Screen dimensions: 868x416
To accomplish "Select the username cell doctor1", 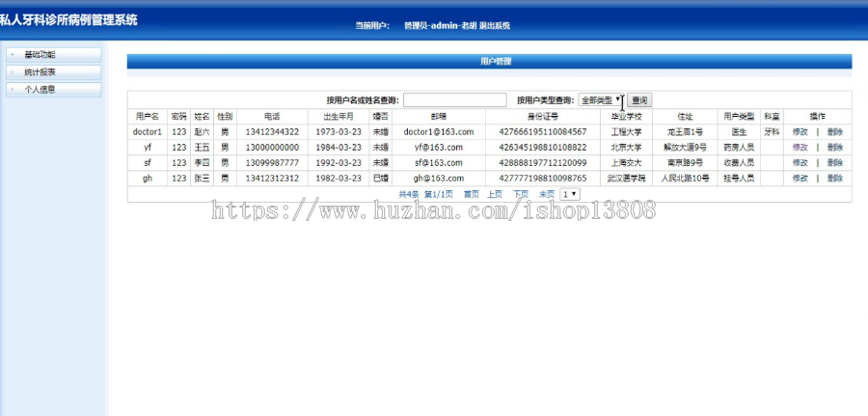I will 148,132.
